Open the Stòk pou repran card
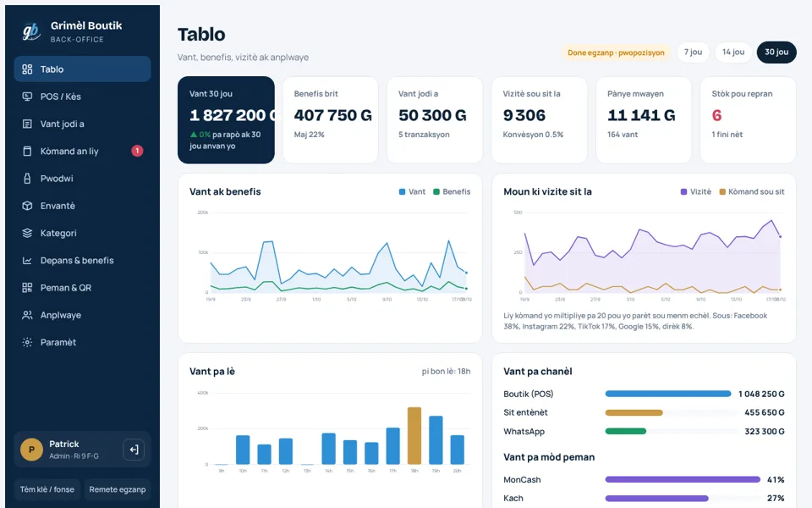Screen dimensions: 812x508 coord(748,119)
